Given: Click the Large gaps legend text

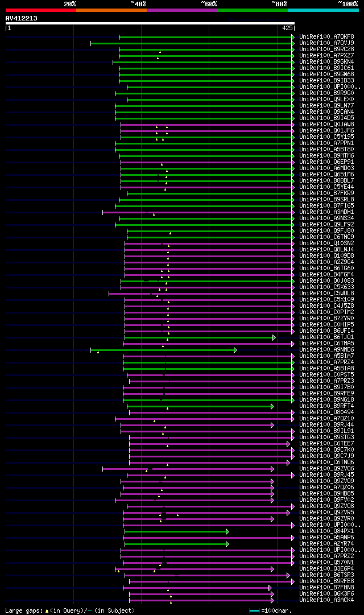Looking at the screenshot, I should click(70, 610).
